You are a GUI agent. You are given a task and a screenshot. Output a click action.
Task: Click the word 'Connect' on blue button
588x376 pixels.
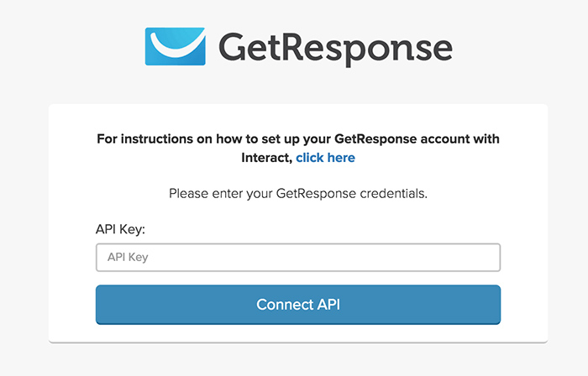click(285, 305)
